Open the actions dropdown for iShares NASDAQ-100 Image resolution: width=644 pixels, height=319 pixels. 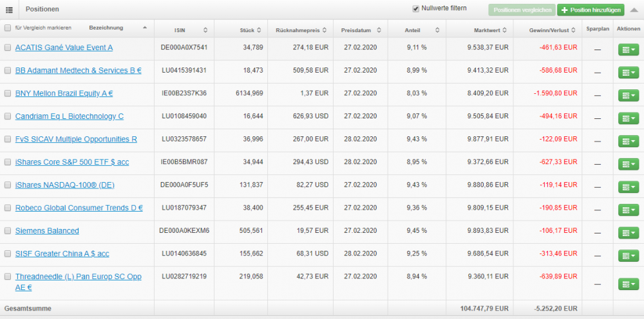point(627,187)
